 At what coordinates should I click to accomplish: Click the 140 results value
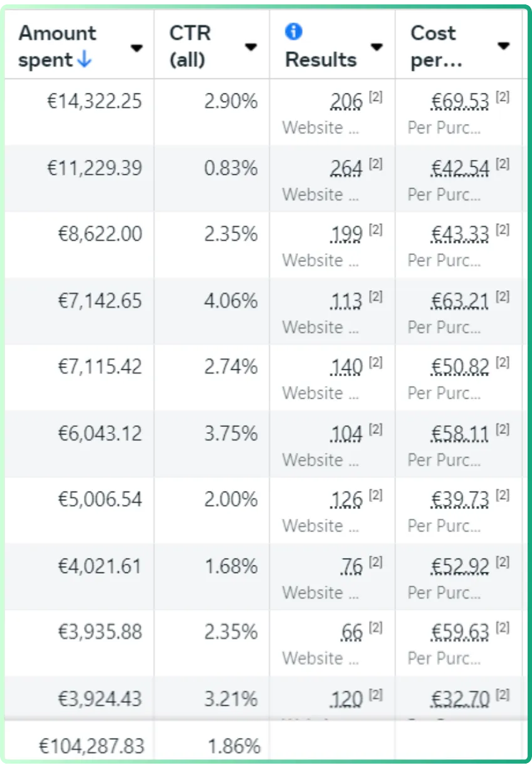pyautogui.click(x=346, y=367)
